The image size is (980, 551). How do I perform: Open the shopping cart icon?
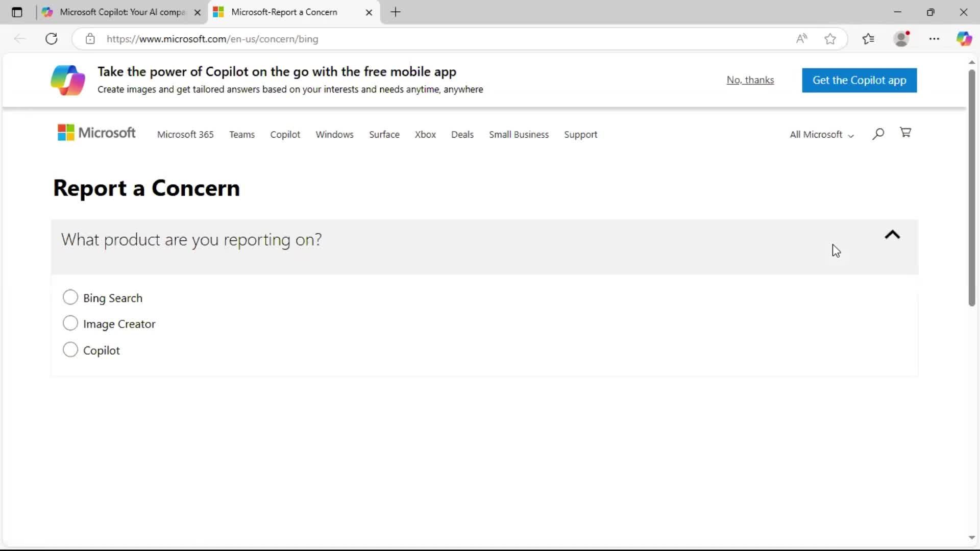tap(905, 133)
